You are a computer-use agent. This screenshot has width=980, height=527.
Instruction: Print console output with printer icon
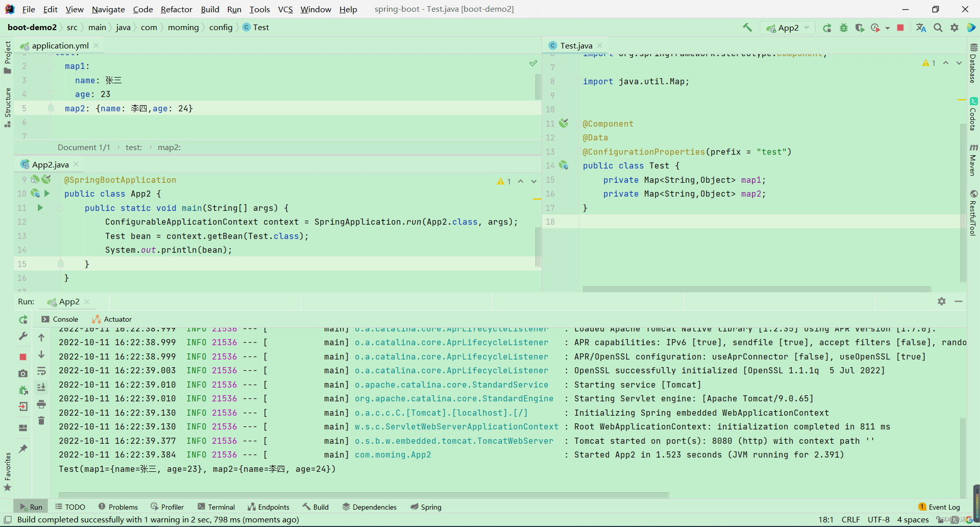41,404
